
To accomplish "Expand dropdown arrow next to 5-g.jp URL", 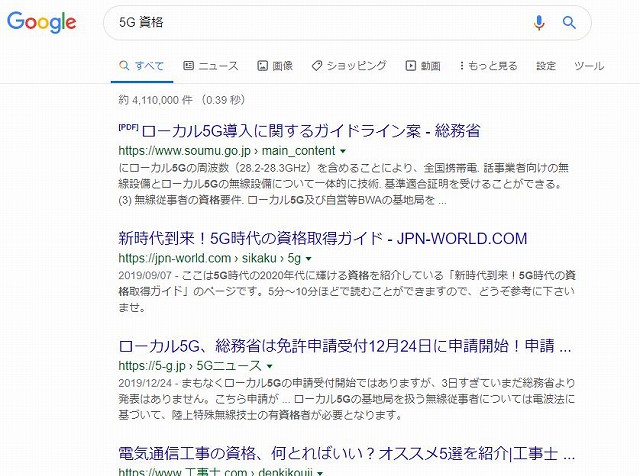I will click(x=269, y=366).
